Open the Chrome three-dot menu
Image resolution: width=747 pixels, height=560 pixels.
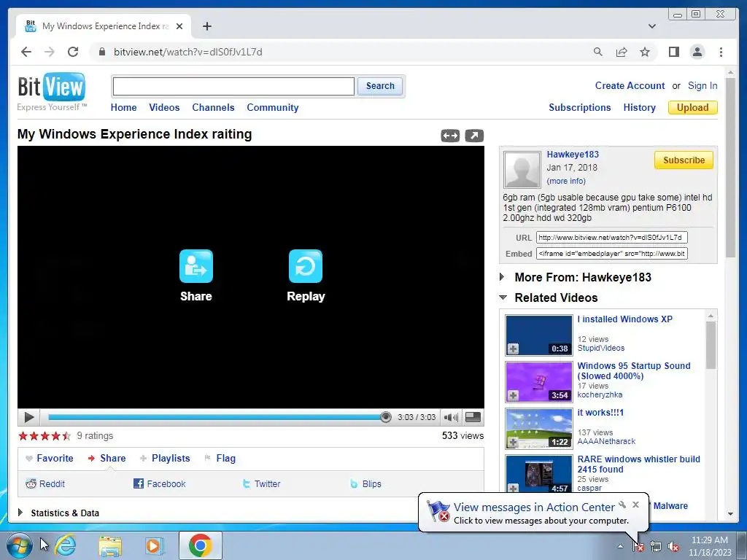pos(721,52)
